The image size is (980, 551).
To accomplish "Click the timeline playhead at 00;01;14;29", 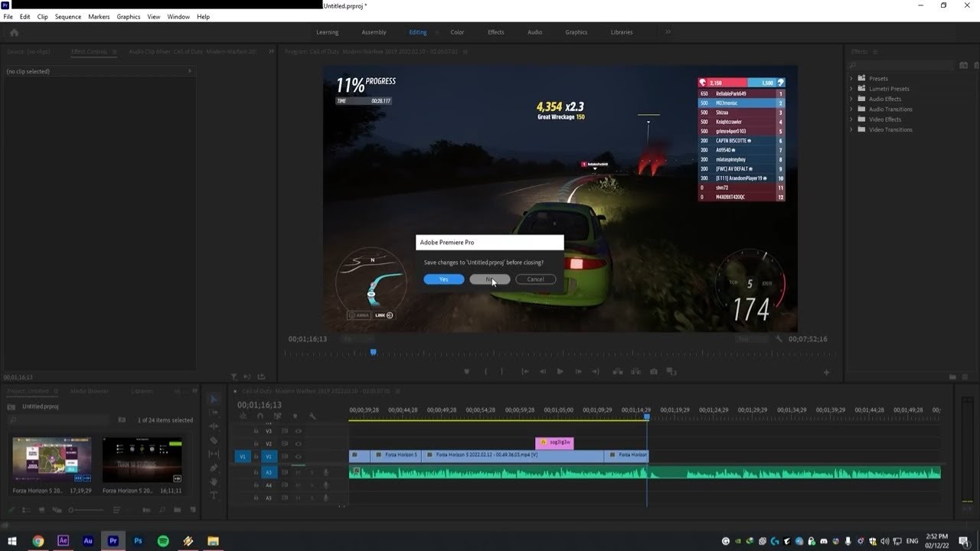I will click(x=647, y=416).
